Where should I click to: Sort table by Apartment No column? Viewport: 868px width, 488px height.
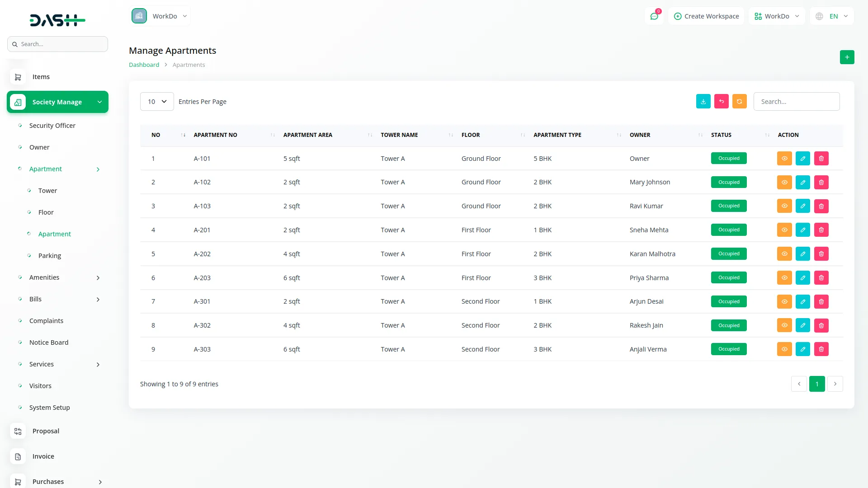216,135
